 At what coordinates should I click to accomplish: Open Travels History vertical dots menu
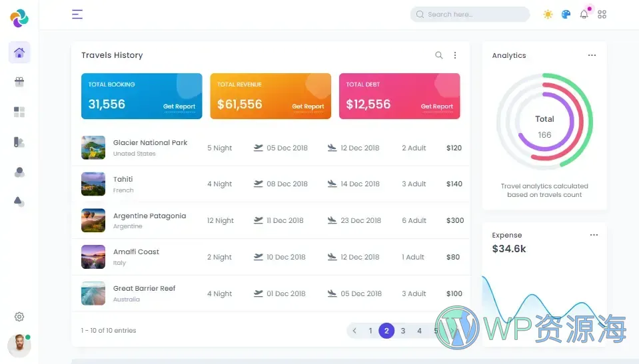point(455,55)
